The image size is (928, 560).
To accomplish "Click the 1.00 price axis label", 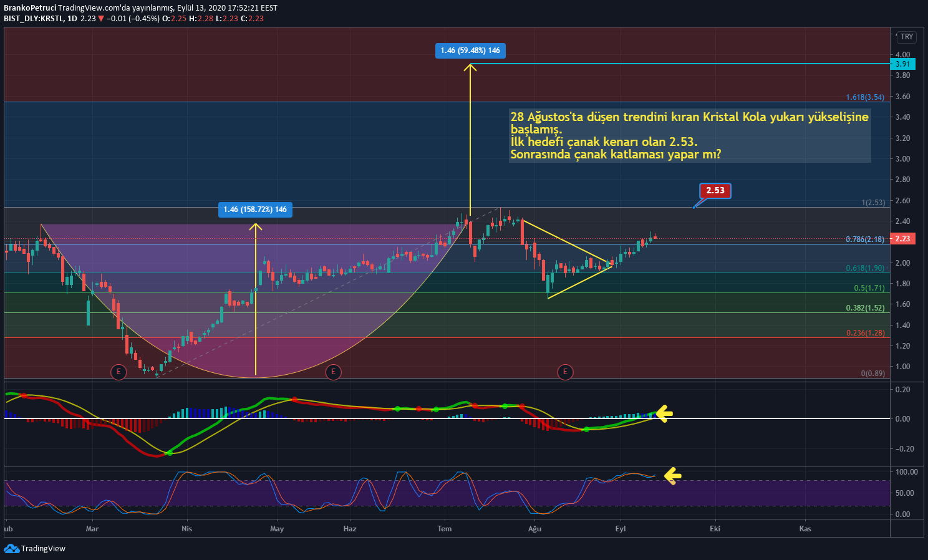I will point(902,367).
